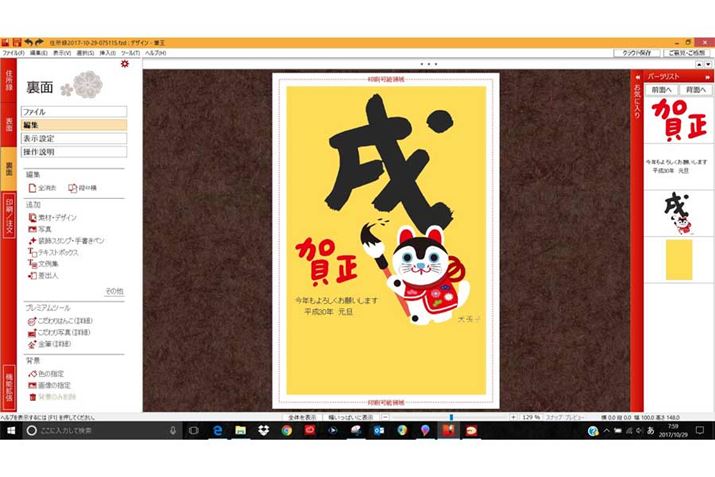Select the 戌 cat thumbnail in parts list
Screen dimensions: 715x477
(x=677, y=208)
